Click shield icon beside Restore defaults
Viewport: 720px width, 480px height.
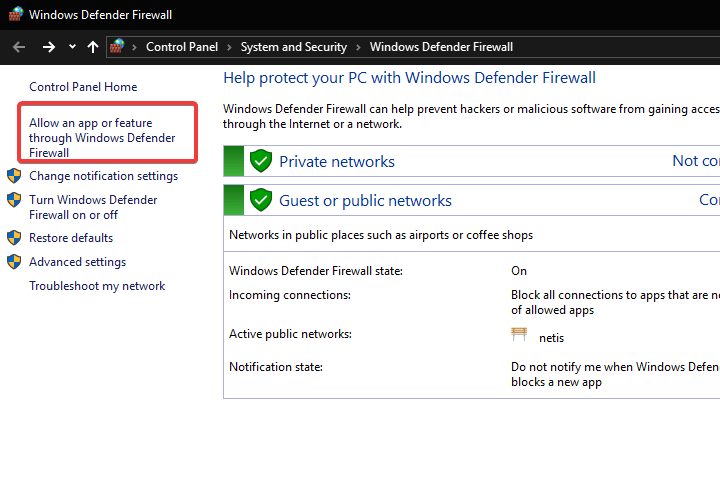click(x=14, y=237)
